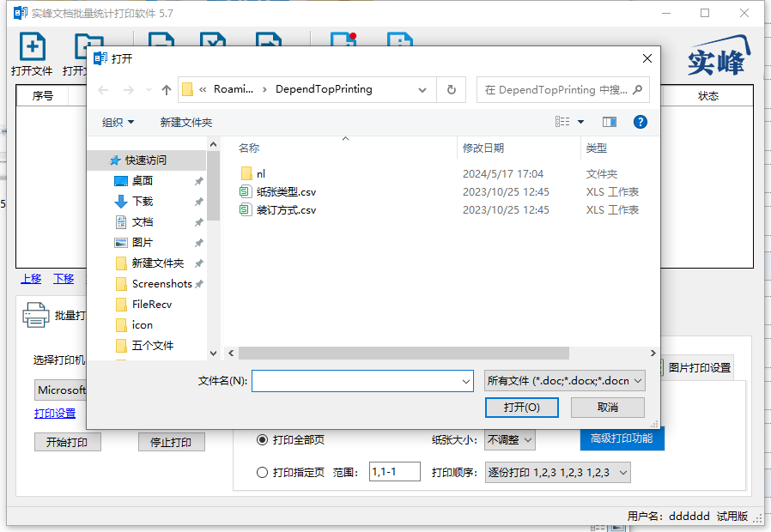Open the dialog help question mark
Screen dimensions: 771x532
point(640,122)
